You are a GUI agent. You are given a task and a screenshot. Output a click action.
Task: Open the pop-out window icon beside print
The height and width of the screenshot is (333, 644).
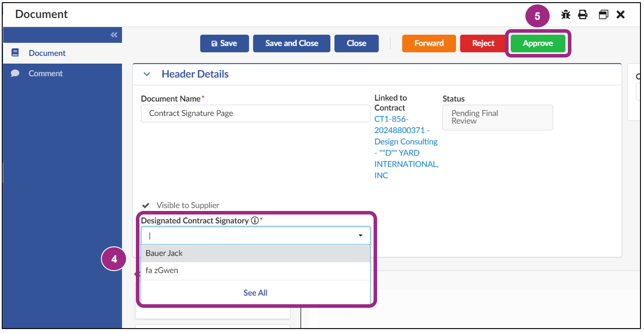pyautogui.click(x=603, y=14)
